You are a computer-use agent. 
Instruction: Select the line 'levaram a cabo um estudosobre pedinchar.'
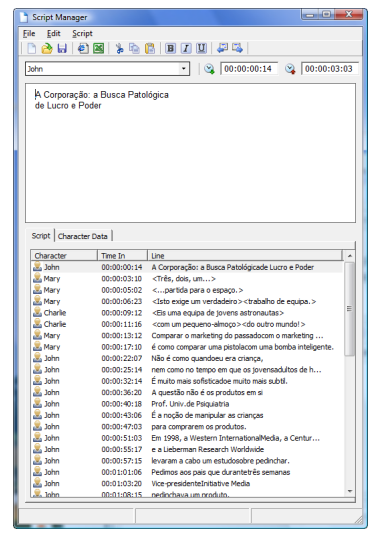pos(187,461)
